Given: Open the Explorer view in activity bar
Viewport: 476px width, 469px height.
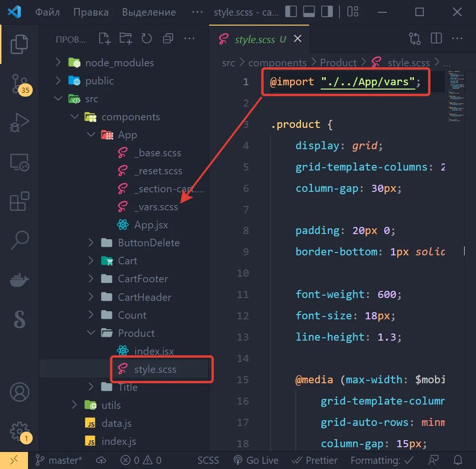Looking at the screenshot, I should tap(19, 44).
